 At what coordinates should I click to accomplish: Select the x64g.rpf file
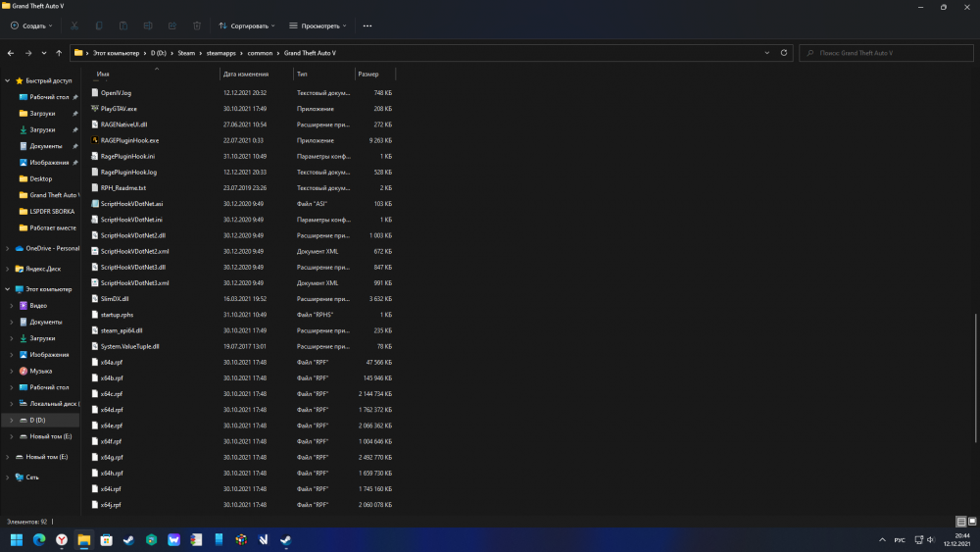click(x=112, y=458)
